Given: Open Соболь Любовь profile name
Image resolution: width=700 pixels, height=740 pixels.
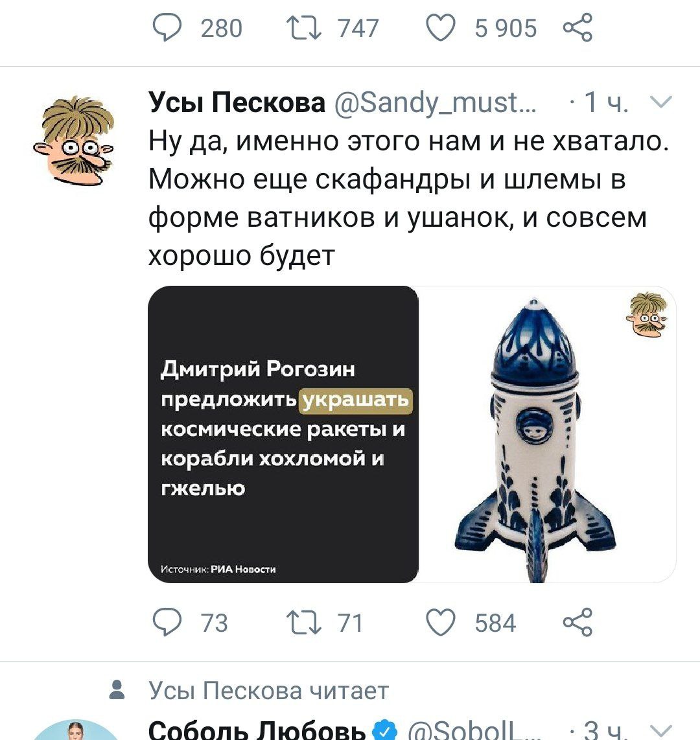Looking at the screenshot, I should (257, 730).
